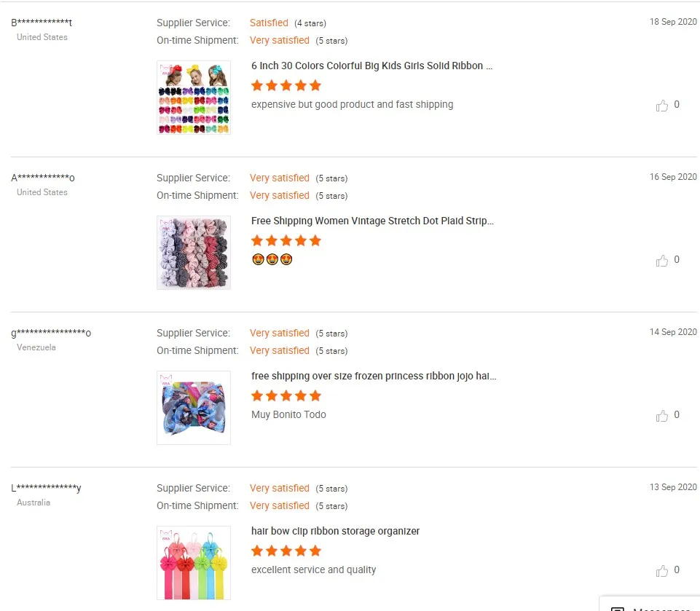Click the heart-eyes emoji review comment
The image size is (700, 611).
[x=272, y=259]
